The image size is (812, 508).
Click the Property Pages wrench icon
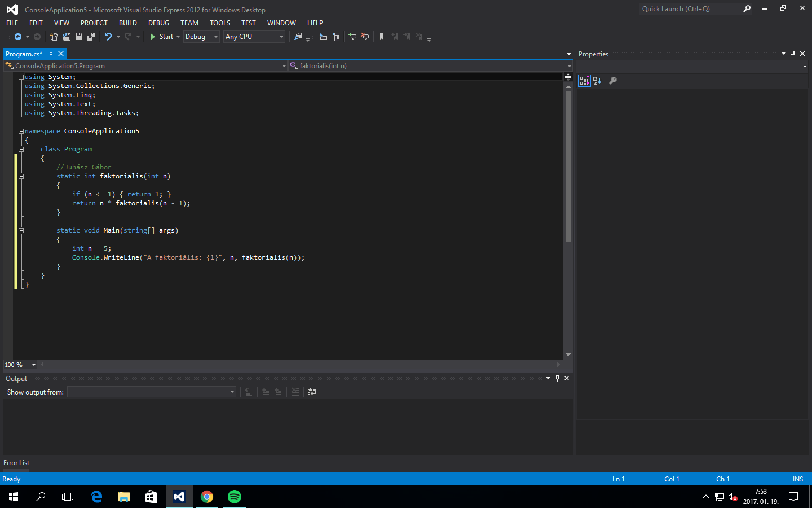[x=613, y=81]
